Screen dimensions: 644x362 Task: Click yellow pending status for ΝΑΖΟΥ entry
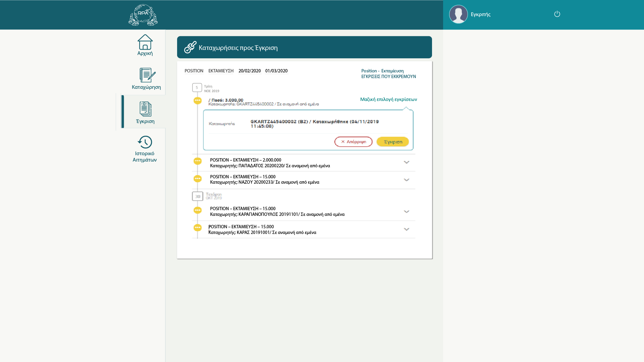point(198,179)
